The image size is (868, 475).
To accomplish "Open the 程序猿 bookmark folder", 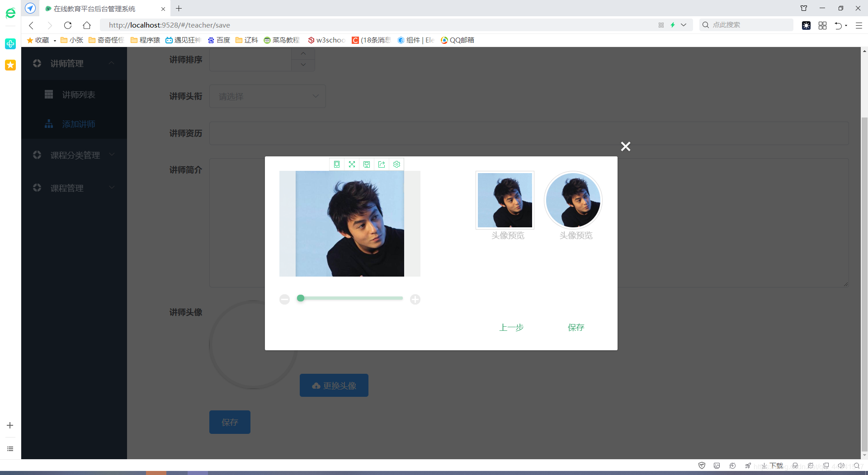I will [x=146, y=40].
